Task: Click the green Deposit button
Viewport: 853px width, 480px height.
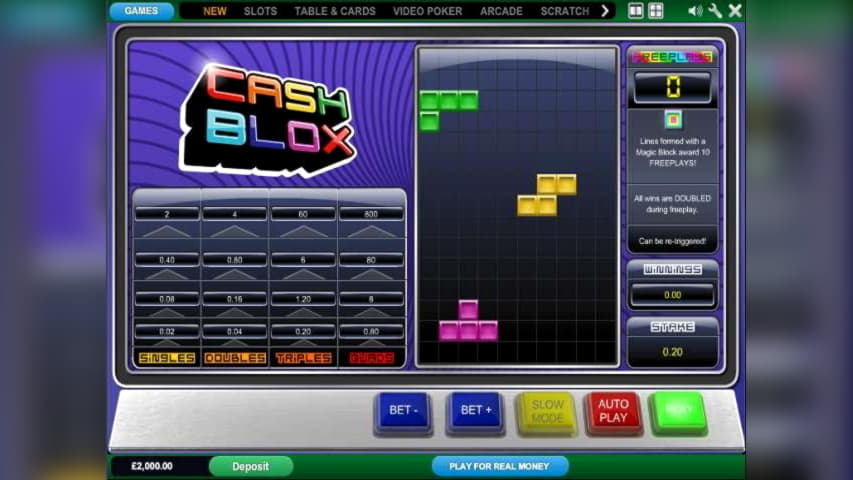Action: [x=251, y=466]
